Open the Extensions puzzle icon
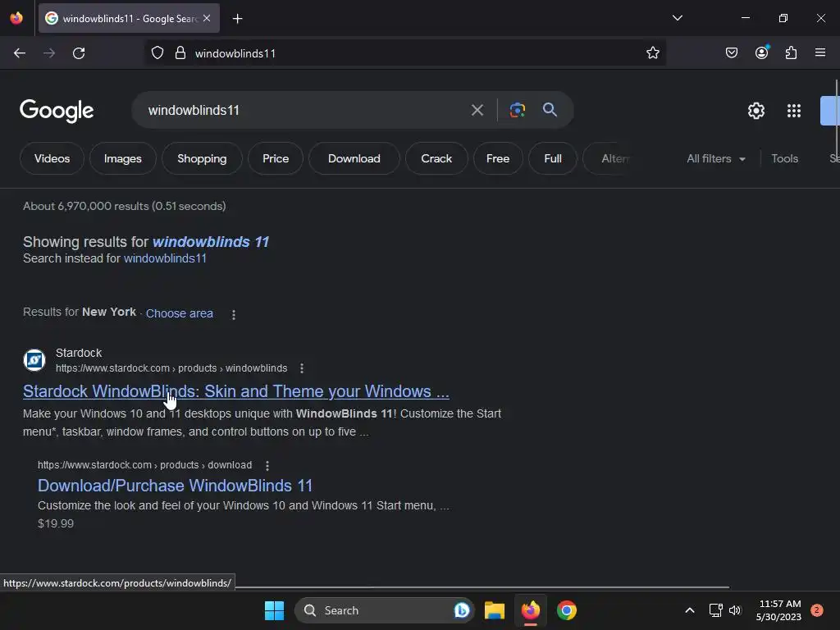Image resolution: width=840 pixels, height=630 pixels. (x=791, y=52)
